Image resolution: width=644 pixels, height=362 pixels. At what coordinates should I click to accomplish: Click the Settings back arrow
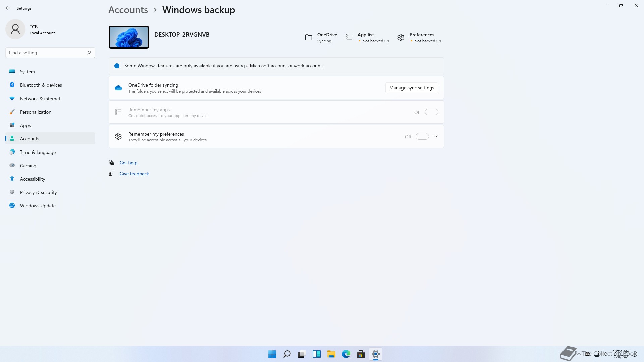click(8, 8)
